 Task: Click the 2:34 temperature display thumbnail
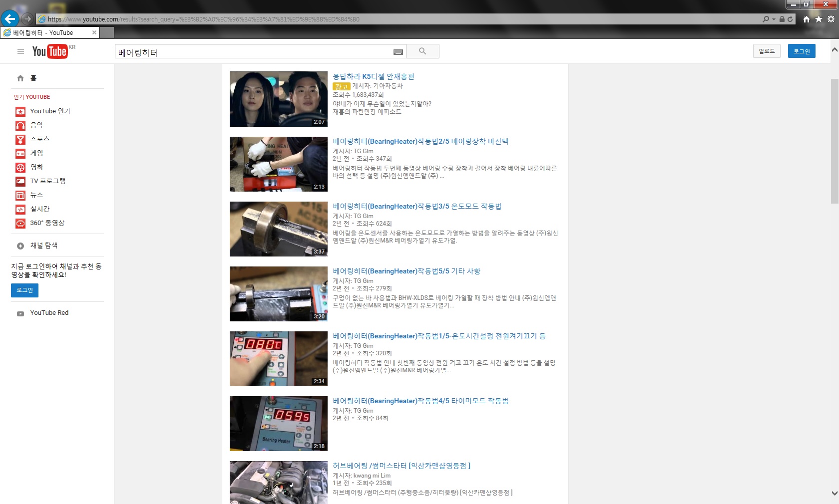coord(279,358)
